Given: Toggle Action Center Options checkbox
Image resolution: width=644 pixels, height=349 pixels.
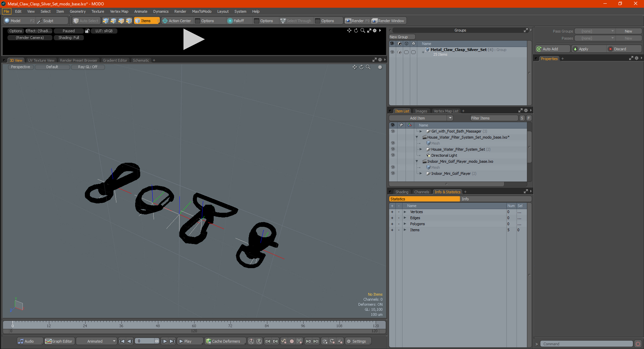Looking at the screenshot, I should click(198, 21).
